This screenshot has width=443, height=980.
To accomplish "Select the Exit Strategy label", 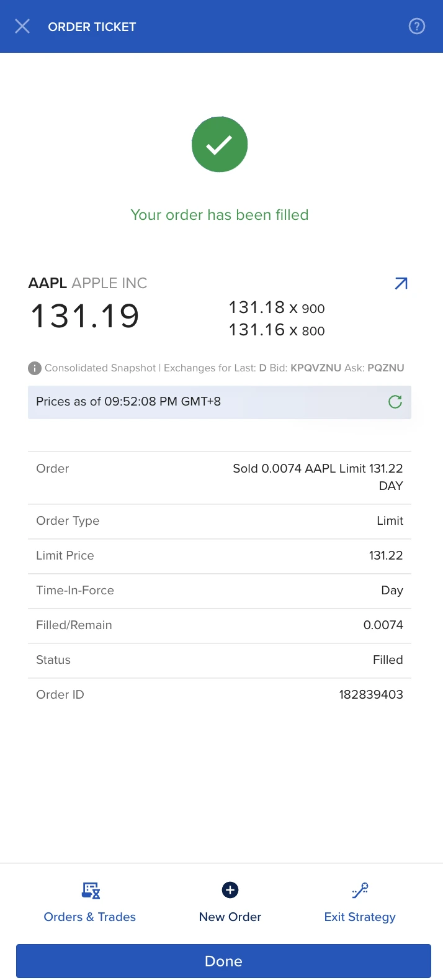I will point(360,917).
